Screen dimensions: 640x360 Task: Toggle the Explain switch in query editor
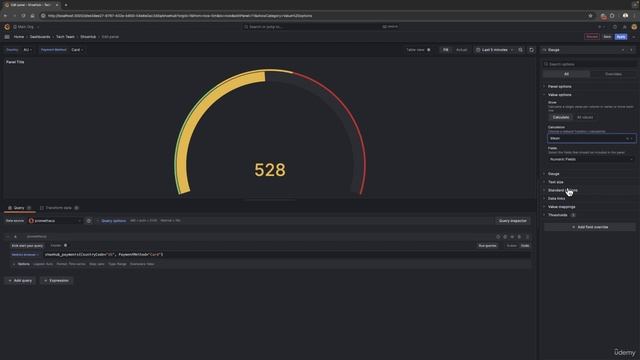click(x=65, y=245)
